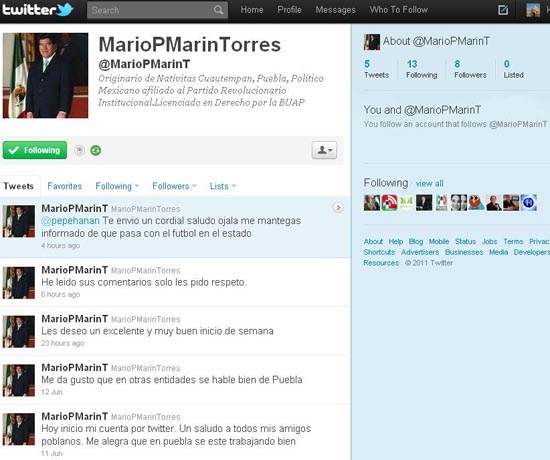This screenshot has height=460, width=550.
Task: Click avatar on the '12 Jun' tweet
Action: 19,380
